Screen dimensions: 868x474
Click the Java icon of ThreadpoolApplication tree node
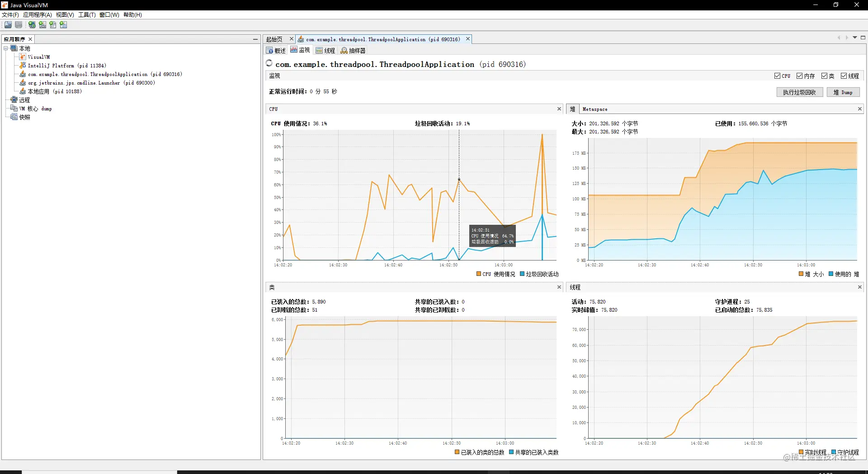click(23, 74)
